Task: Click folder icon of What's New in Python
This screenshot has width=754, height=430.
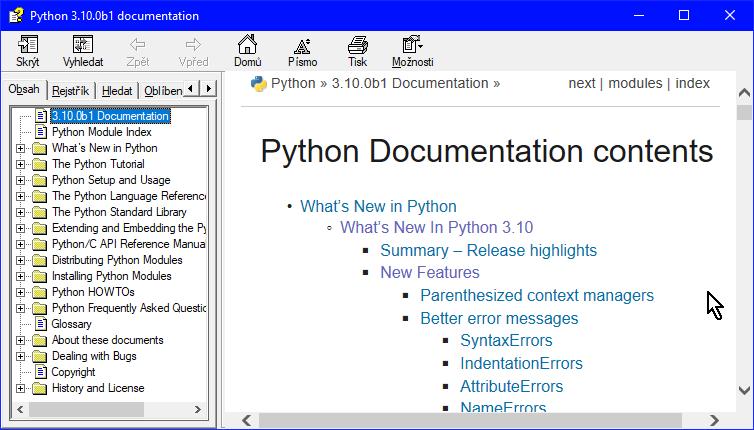Action: [x=39, y=148]
